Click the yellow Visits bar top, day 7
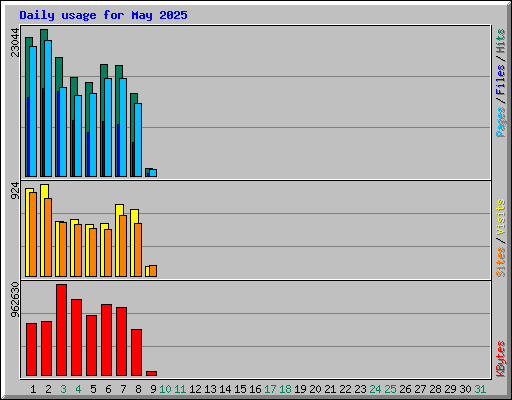Viewport: 512px width, 400px height. click(x=119, y=209)
